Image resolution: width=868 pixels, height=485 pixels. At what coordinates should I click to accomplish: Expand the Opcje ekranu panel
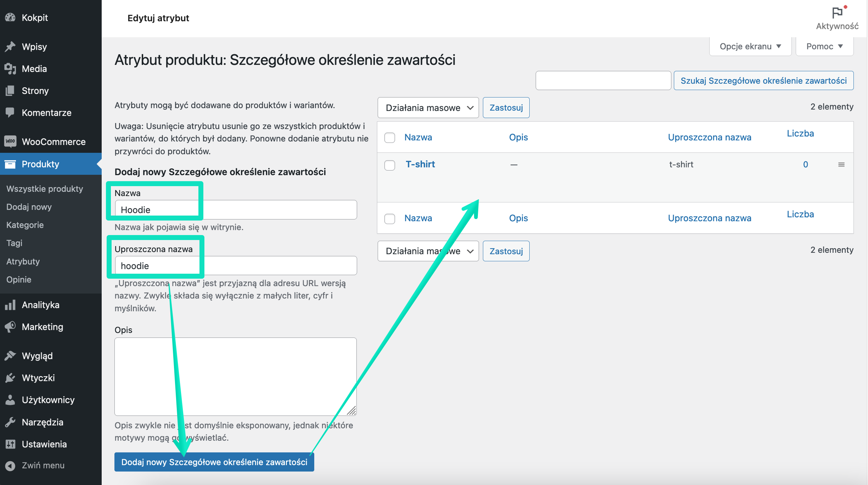[750, 46]
